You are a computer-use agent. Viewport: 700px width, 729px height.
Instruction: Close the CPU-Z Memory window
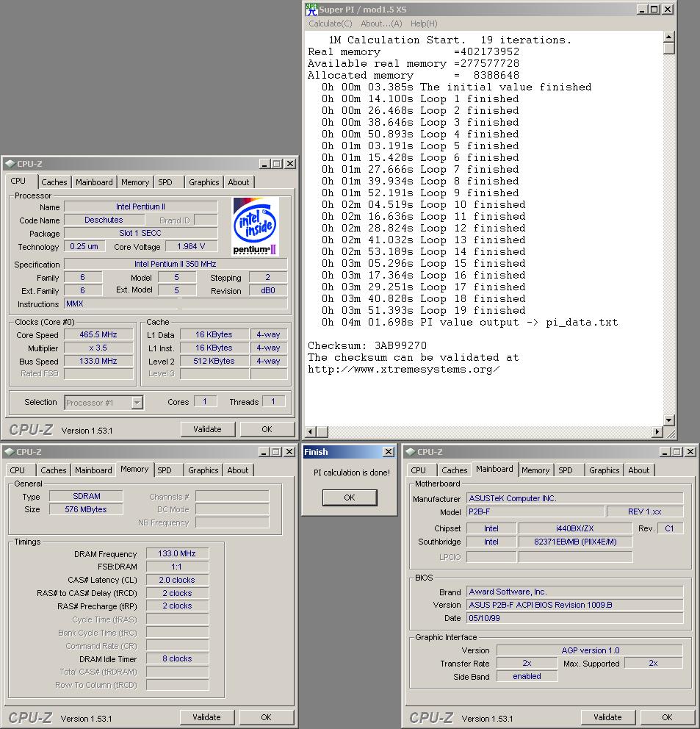click(x=289, y=452)
